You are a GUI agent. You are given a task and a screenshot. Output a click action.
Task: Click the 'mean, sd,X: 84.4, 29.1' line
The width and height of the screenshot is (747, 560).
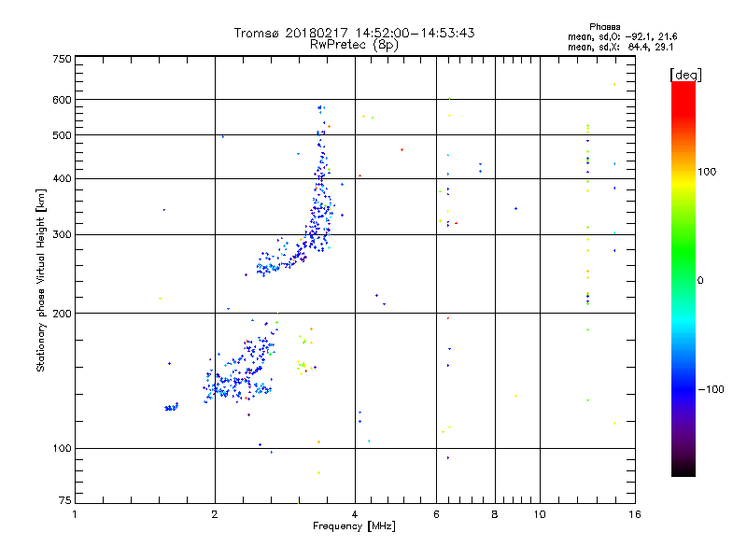(620, 47)
